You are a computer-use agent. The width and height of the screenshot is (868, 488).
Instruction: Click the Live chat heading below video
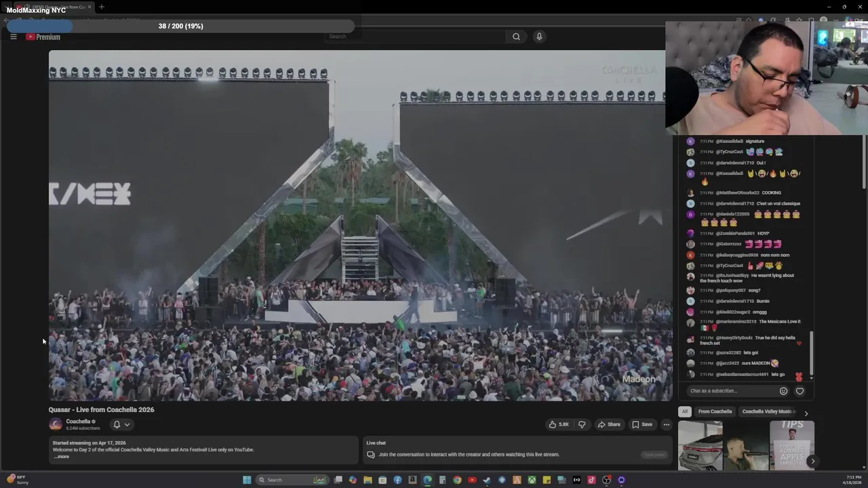coord(376,443)
